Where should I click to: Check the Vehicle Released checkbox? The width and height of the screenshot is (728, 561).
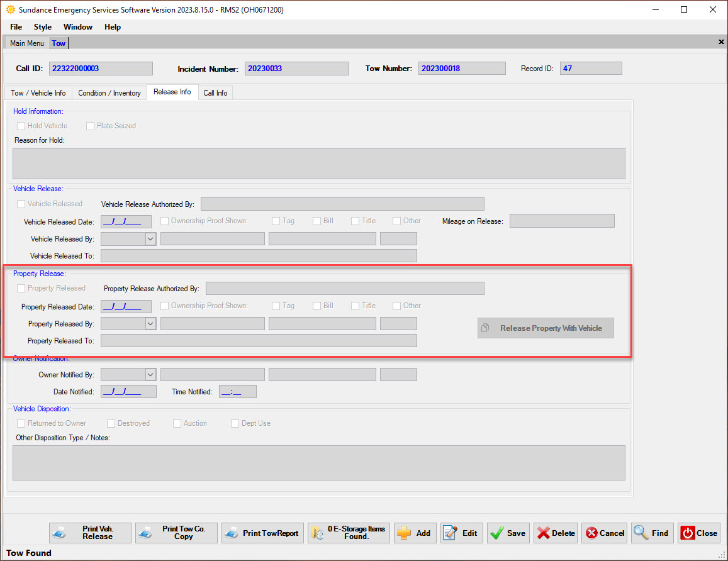tap(21, 204)
